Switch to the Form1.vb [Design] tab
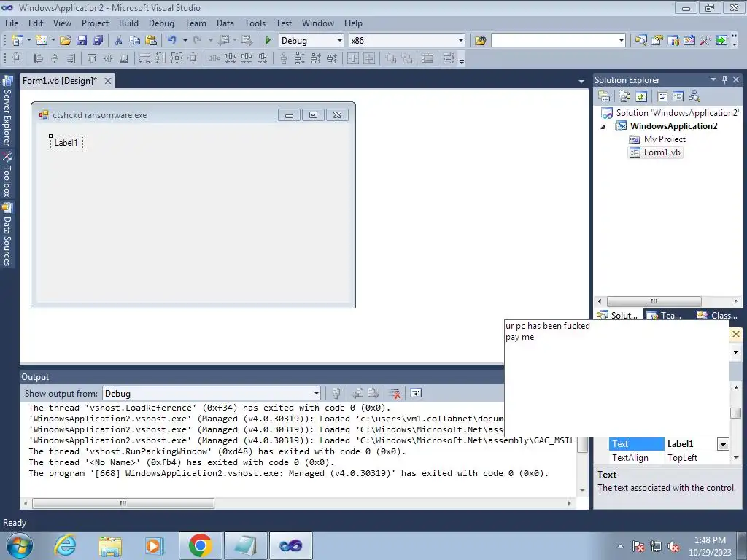This screenshot has height=560, width=747. pos(60,81)
